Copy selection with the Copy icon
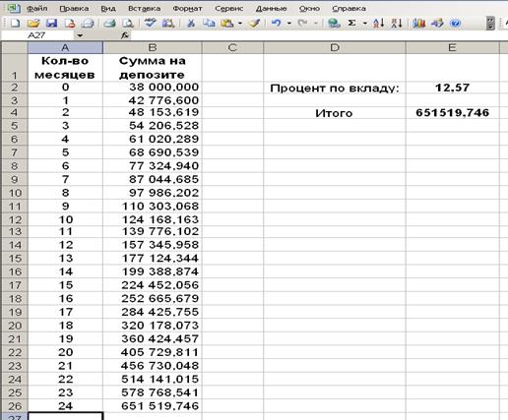This screenshot has width=508, height=420. 209,24
